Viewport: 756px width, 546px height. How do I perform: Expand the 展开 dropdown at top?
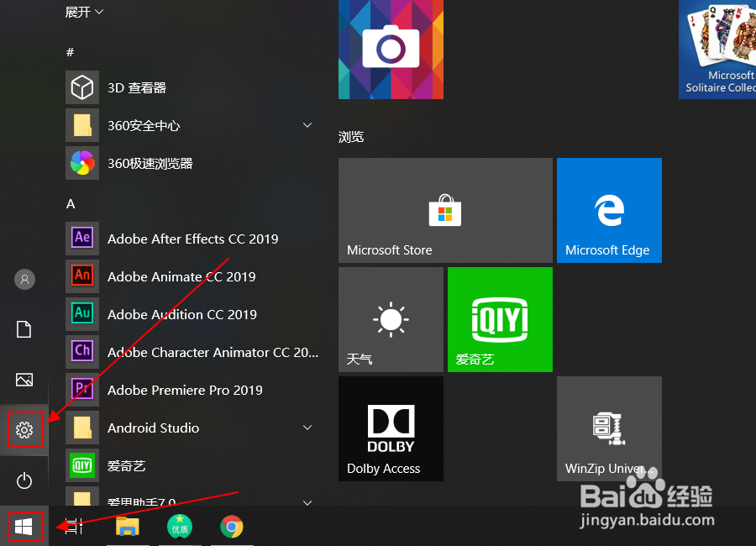click(x=84, y=12)
